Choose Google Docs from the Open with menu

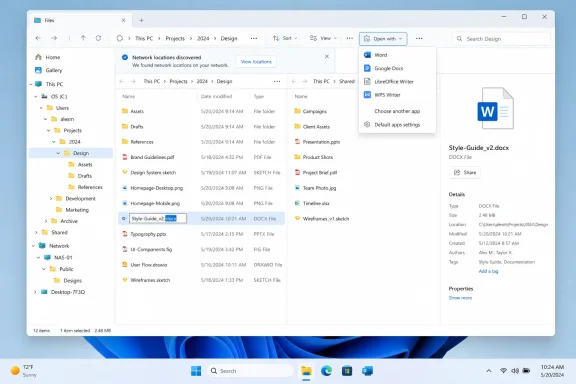[x=397, y=68]
